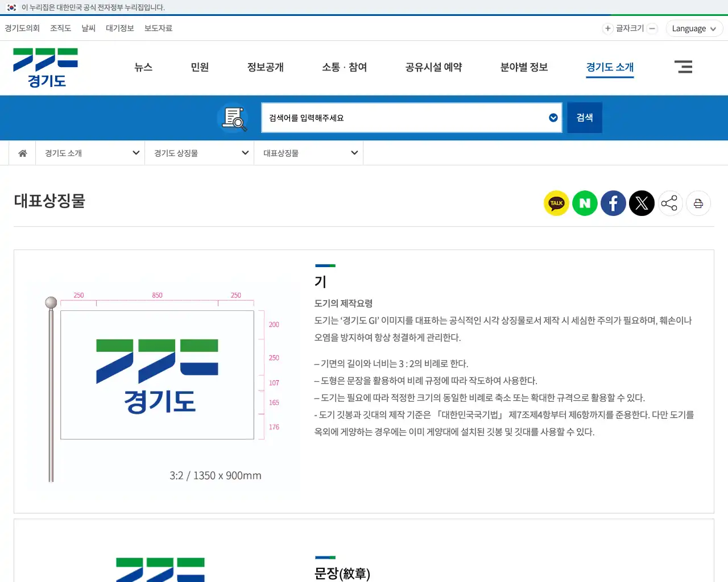Share page via KakaoTalk icon
Screen dimensions: 728x582
coord(556,203)
